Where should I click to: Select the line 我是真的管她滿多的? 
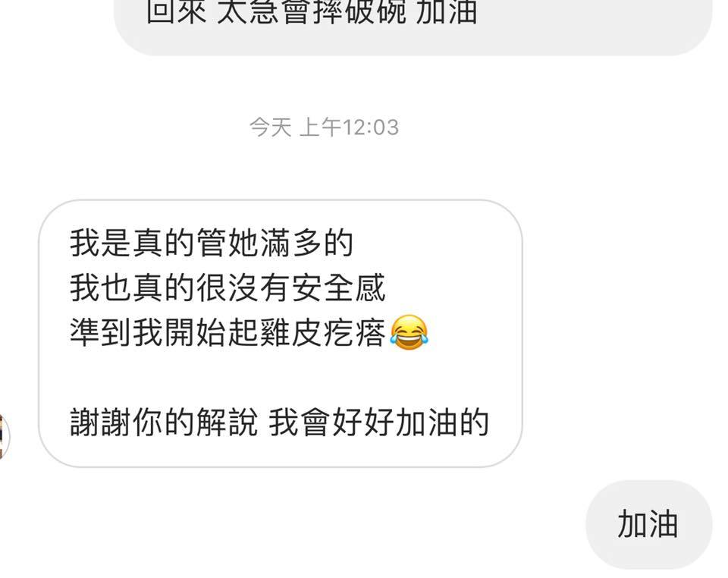coord(212,243)
